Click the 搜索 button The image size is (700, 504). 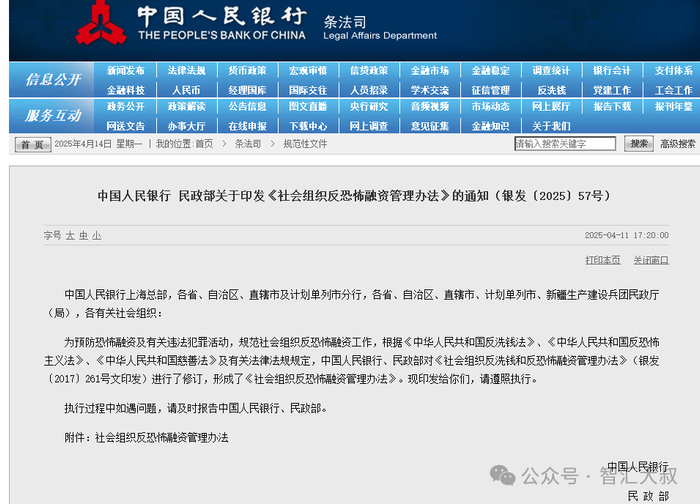point(638,144)
